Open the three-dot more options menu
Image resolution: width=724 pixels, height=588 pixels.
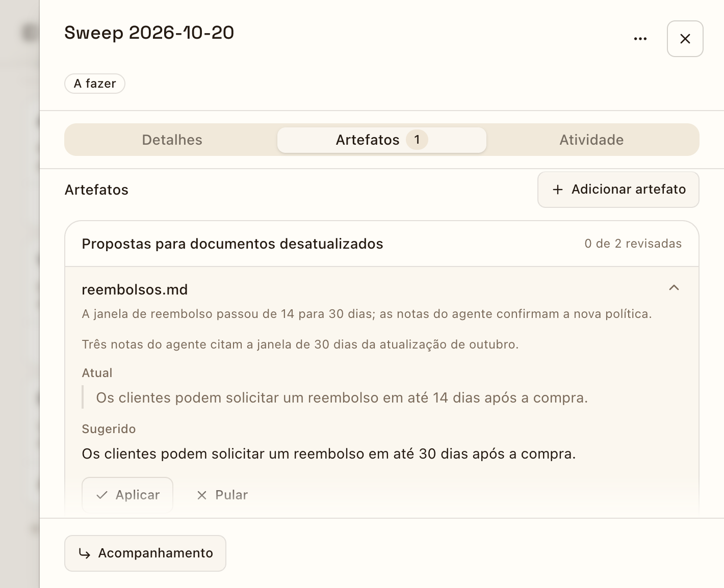click(x=640, y=39)
